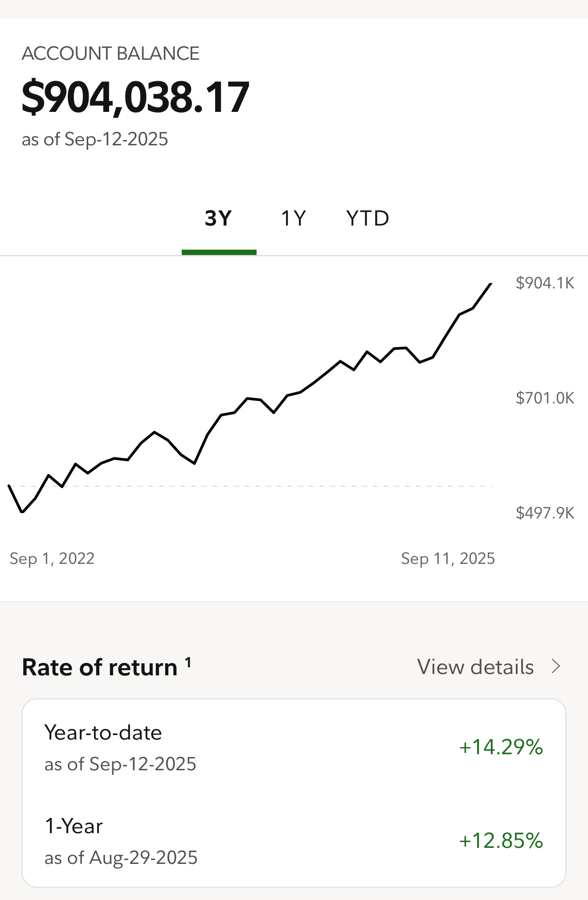Tap the green underline beneath the 3Y tab

tap(219, 252)
